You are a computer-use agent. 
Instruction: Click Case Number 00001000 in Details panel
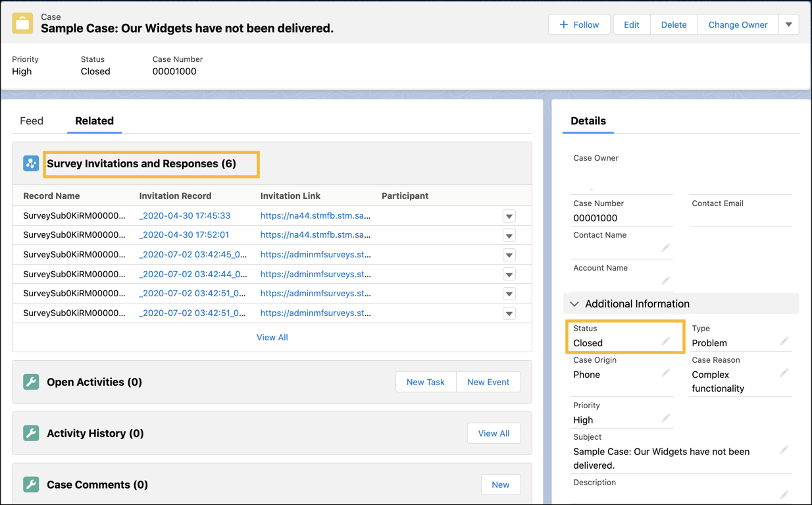pos(596,218)
